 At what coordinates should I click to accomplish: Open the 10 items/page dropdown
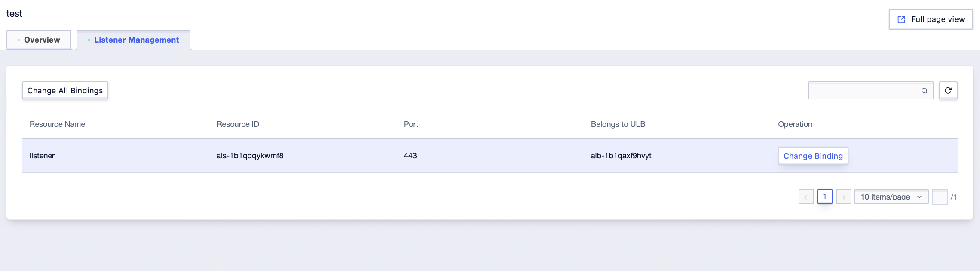[891, 197]
